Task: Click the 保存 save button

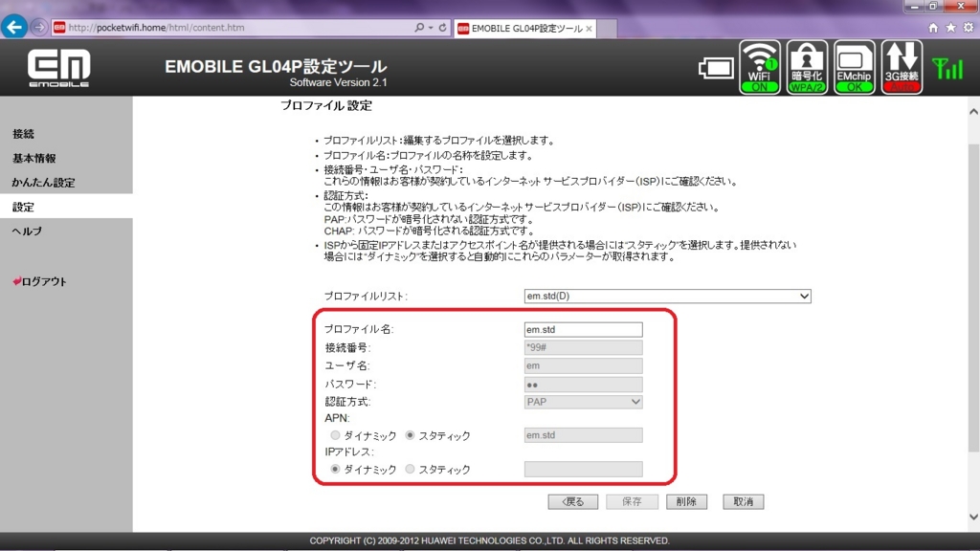Action: 632,501
